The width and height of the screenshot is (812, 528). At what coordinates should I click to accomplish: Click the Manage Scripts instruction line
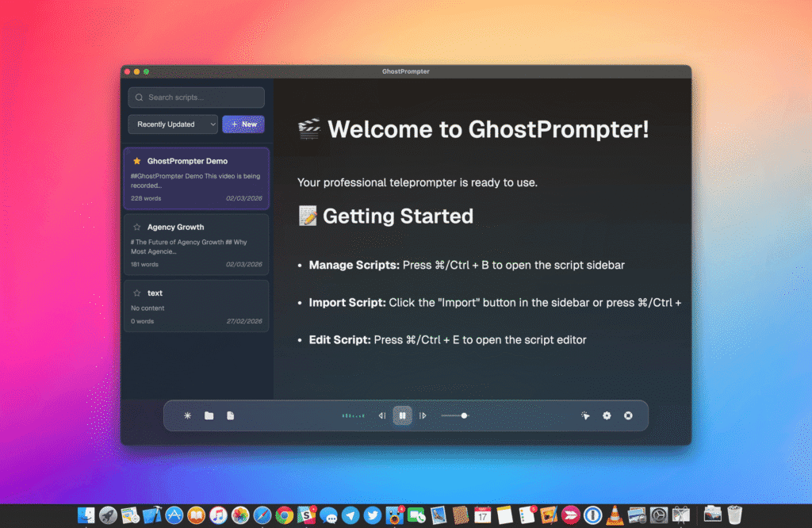[x=467, y=265]
